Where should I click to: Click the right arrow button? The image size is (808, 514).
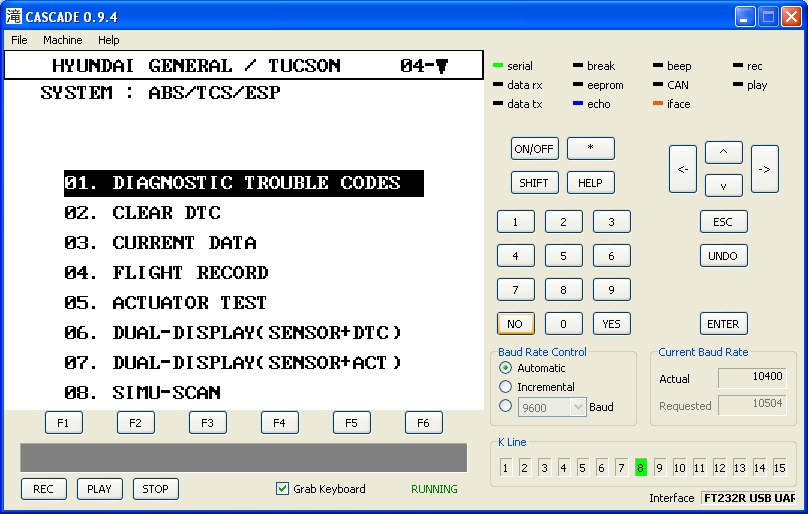click(765, 169)
